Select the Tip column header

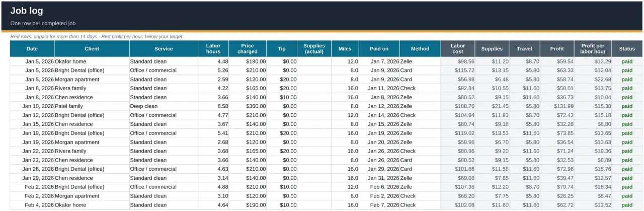(x=282, y=49)
